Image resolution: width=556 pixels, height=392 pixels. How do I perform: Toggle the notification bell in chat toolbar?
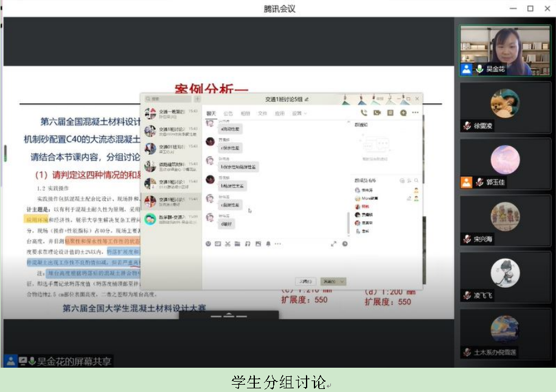[268, 244]
